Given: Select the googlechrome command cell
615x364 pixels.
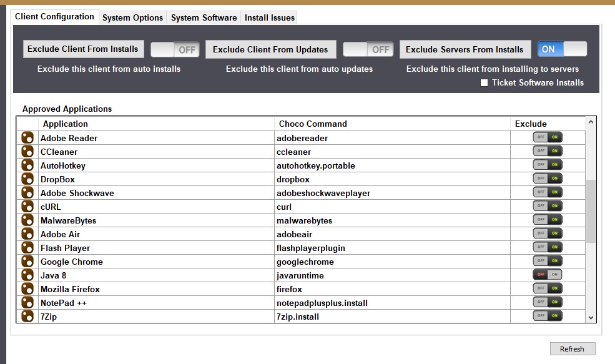Looking at the screenshot, I should coord(392,262).
